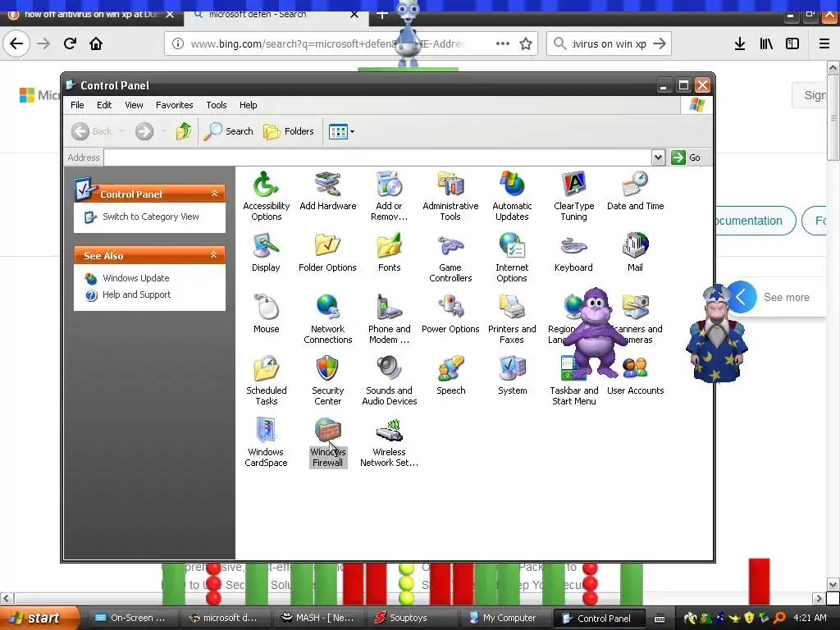
Task: Open Automatic Updates icon
Action: point(512,195)
